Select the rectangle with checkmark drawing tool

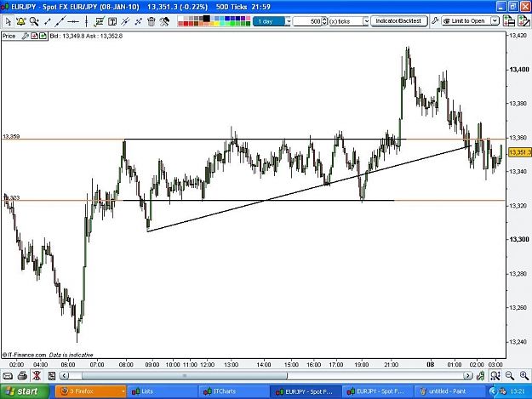coord(100,22)
